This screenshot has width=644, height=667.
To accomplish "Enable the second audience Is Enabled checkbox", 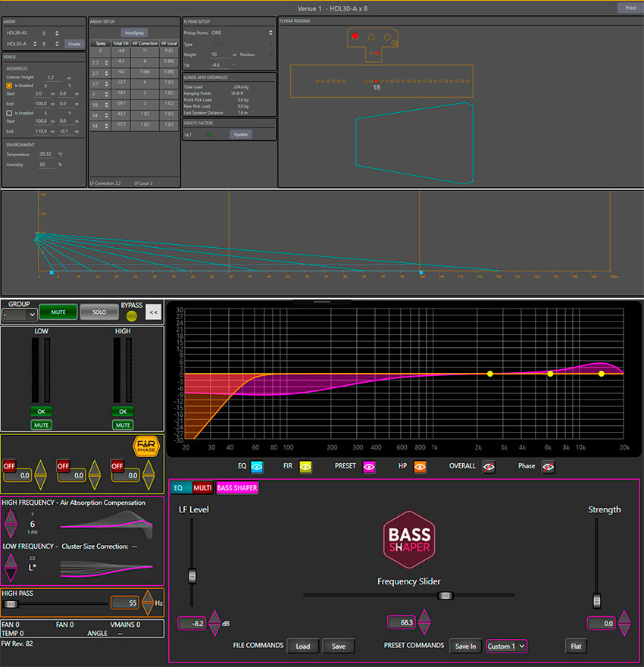I will tap(9, 113).
